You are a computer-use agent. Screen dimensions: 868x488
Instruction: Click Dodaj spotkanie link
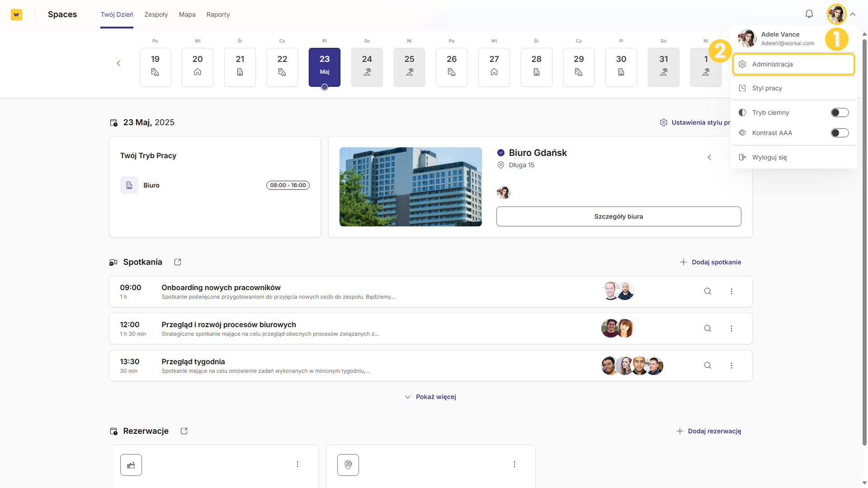coord(710,262)
